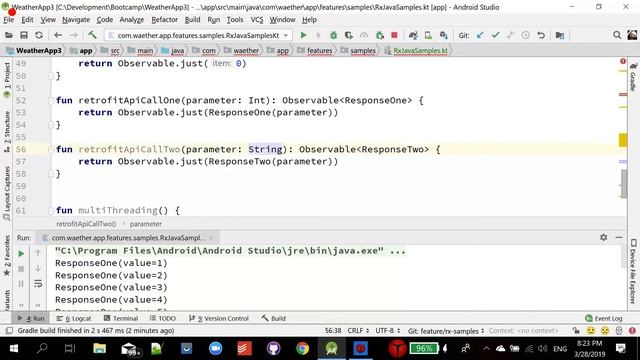This screenshot has height=360, width=640.
Task: Collapse function fold at line 56
Action: tap(51, 149)
